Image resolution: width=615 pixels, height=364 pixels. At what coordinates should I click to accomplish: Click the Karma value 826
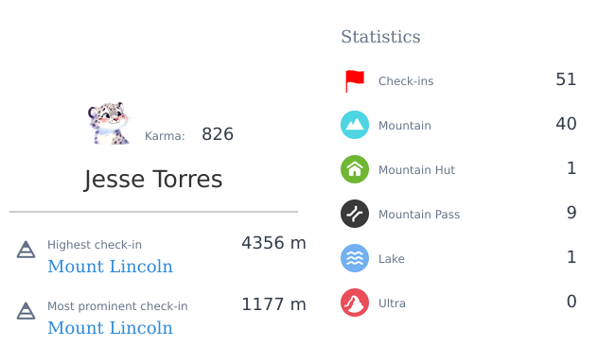pos(218,134)
